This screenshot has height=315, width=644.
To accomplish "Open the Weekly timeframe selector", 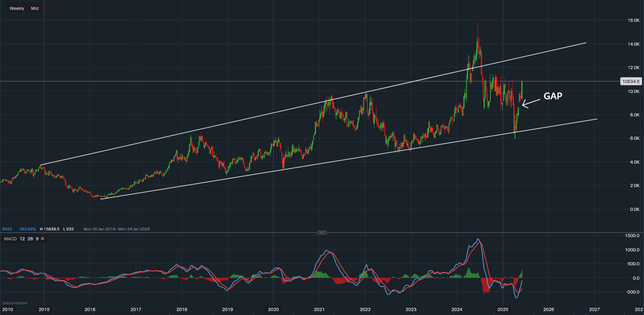I will [x=17, y=8].
